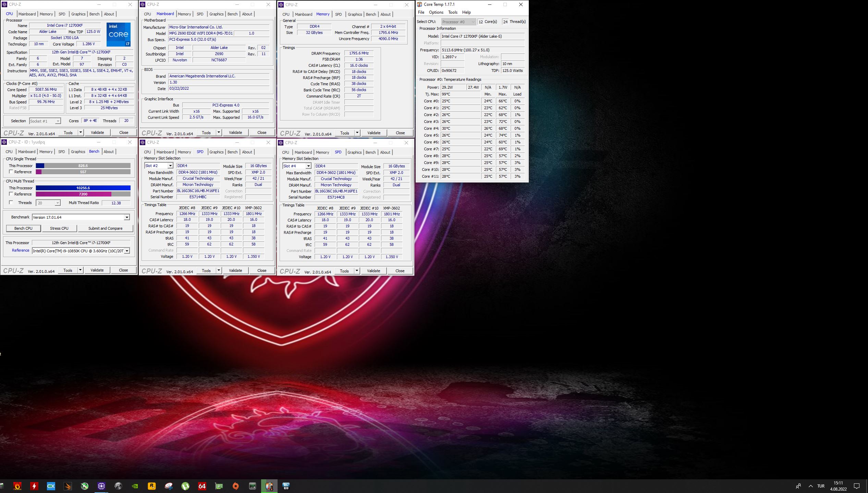Viewport: 868px width, 493px height.
Task: Click the Core Speed 5087.56 MHz field
Action: (x=46, y=90)
